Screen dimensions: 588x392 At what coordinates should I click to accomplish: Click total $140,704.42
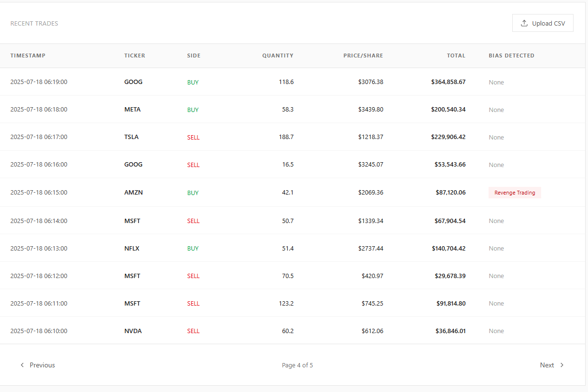tap(448, 249)
